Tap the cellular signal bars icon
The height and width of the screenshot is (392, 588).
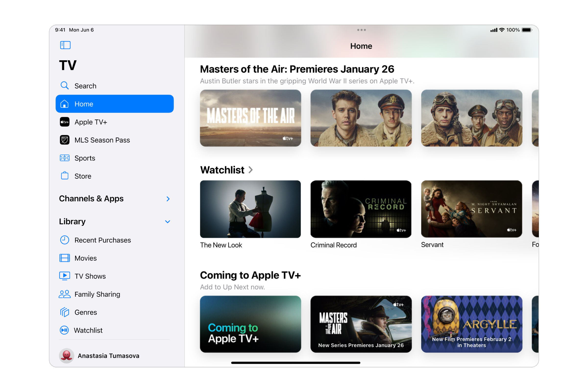click(494, 30)
